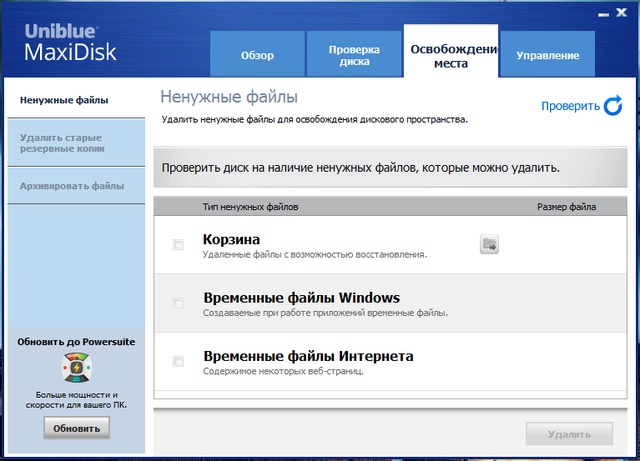Open the Проверка диска tab

click(354, 55)
